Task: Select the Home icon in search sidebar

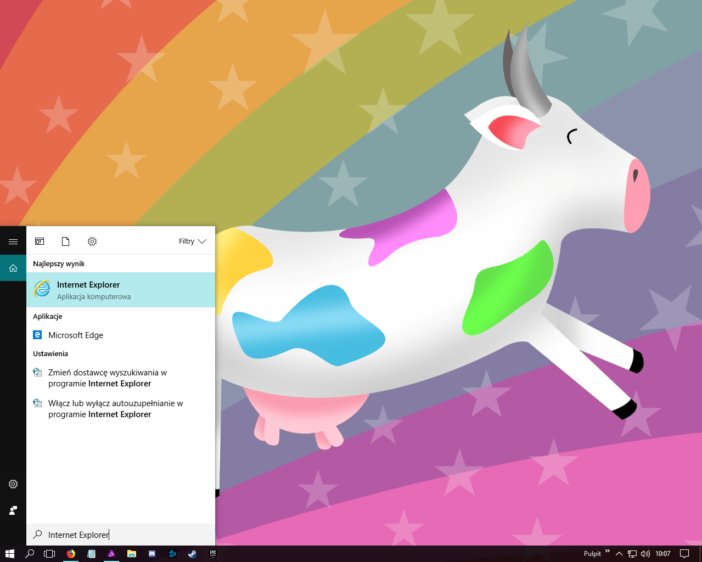Action: click(x=13, y=268)
